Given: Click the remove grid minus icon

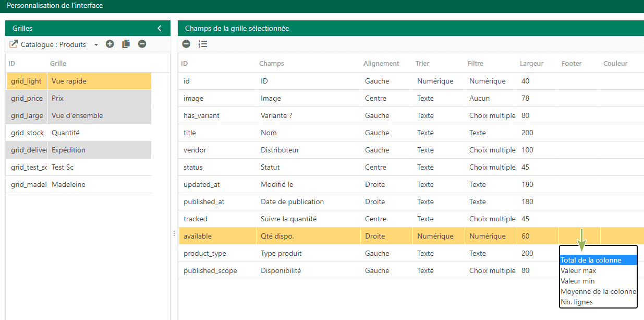Looking at the screenshot, I should coord(142,44).
